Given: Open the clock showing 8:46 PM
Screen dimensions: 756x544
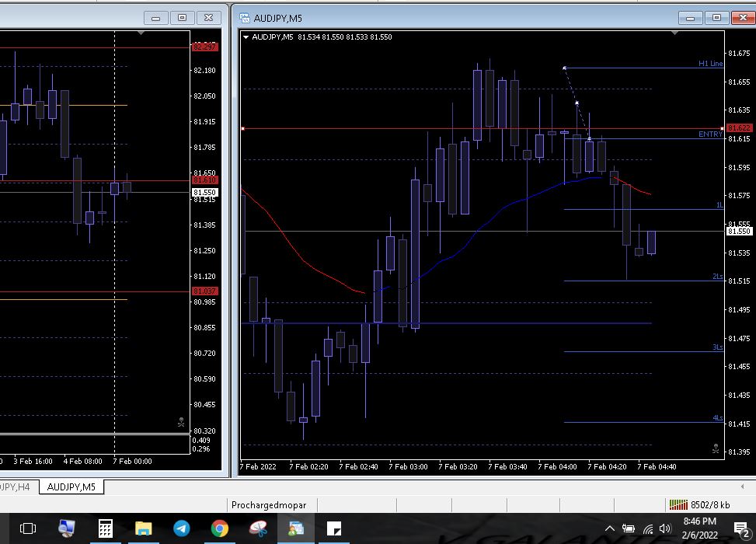Looking at the screenshot, I should pos(699,528).
